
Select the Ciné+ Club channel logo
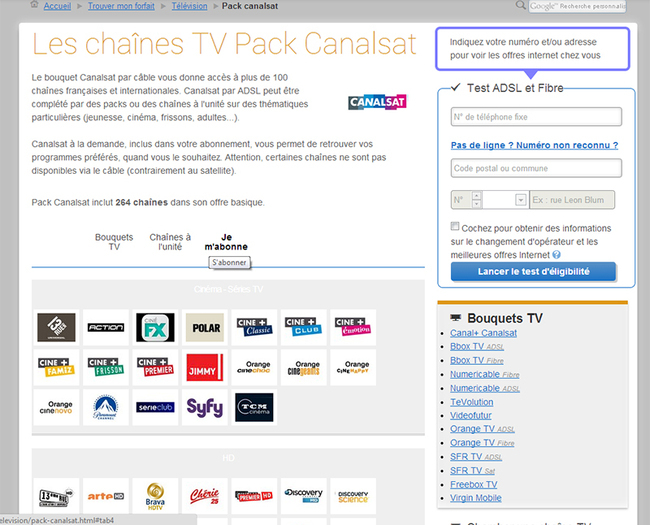(x=304, y=328)
